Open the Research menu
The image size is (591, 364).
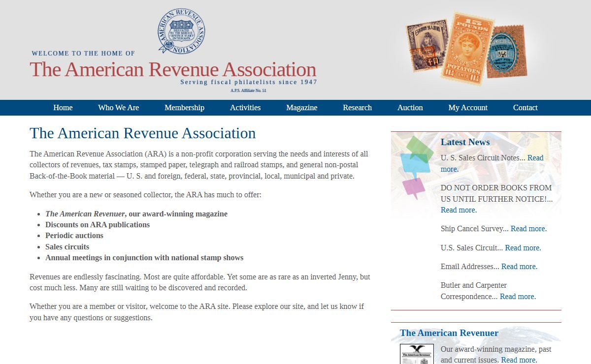point(357,108)
